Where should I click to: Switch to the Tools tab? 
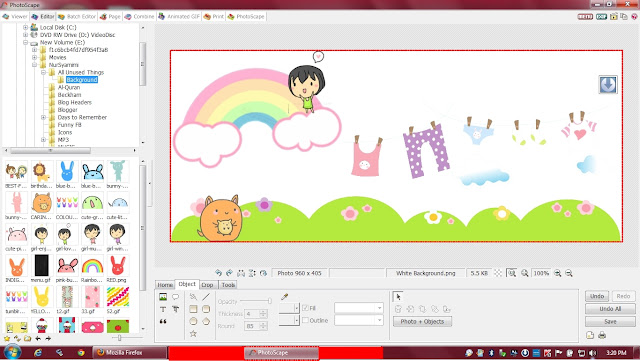click(x=228, y=285)
